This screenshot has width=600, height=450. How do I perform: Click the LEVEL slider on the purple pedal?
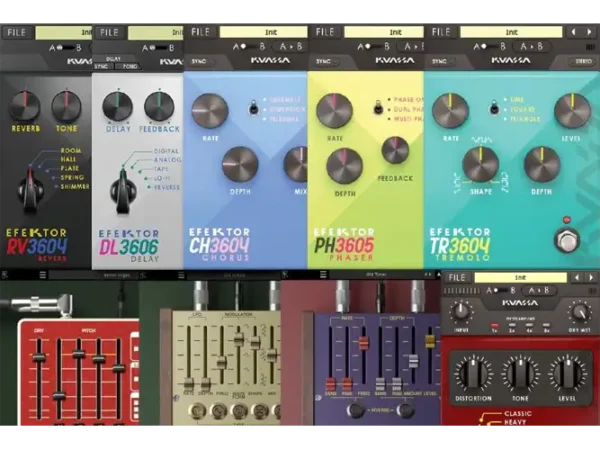click(x=430, y=340)
